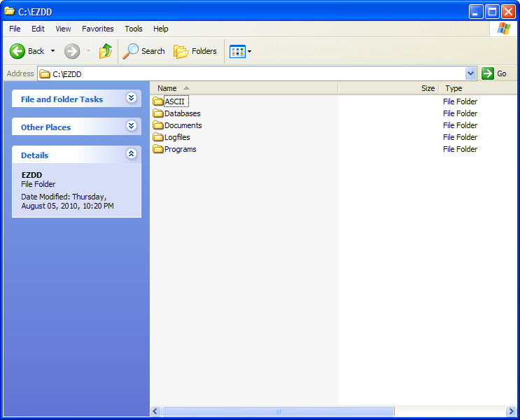Sort files by the Name column header
The width and height of the screenshot is (520, 420).
coord(168,88)
